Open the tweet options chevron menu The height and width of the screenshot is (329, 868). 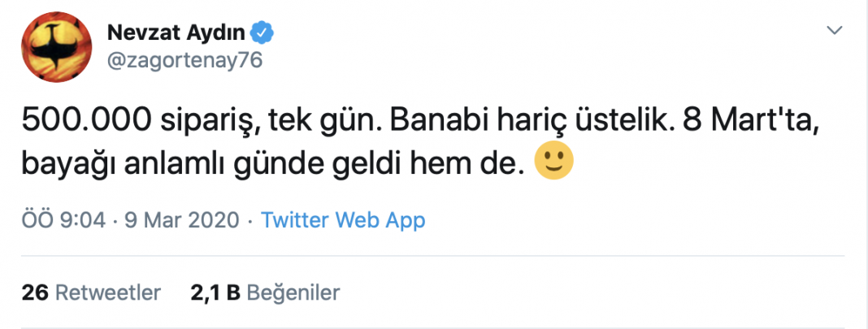[x=834, y=30]
